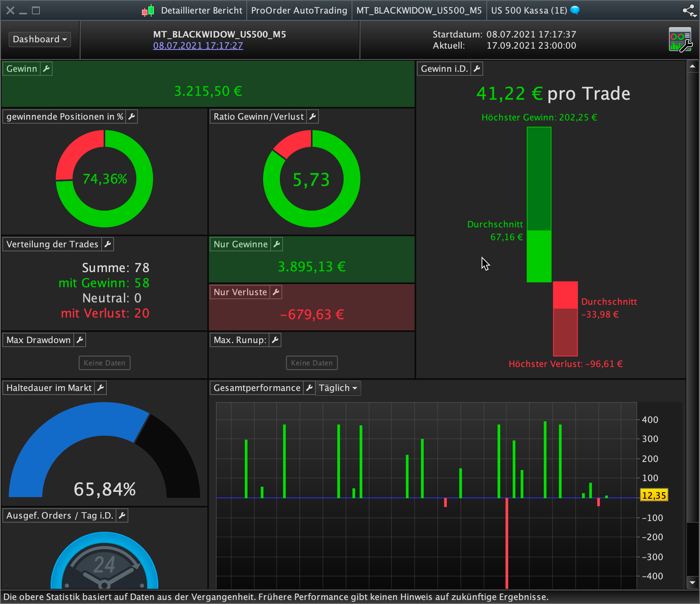Open settings wrench for Gewinn panel
This screenshot has width=700, height=604.
(x=46, y=69)
